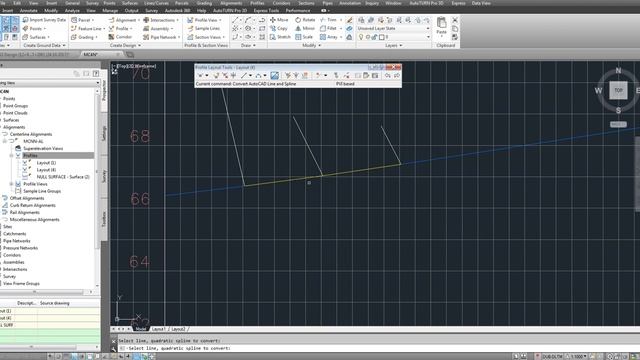Toggle the Layout (4) profile checkbox
Viewport: 640px width, 360px height.
pos(25,169)
